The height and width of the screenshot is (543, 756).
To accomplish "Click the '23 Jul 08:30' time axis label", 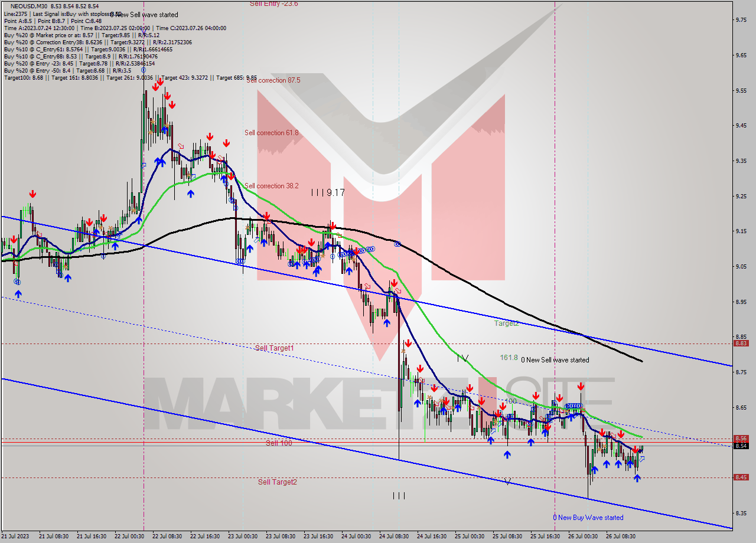I will [281, 537].
